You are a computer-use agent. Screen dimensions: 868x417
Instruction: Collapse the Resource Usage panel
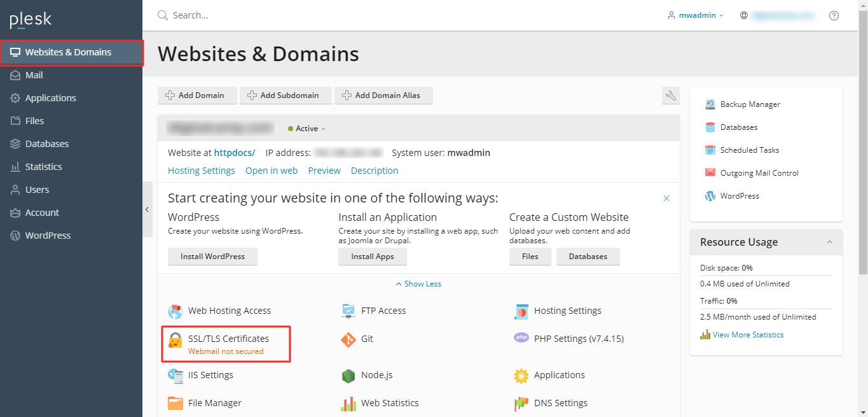pos(830,243)
